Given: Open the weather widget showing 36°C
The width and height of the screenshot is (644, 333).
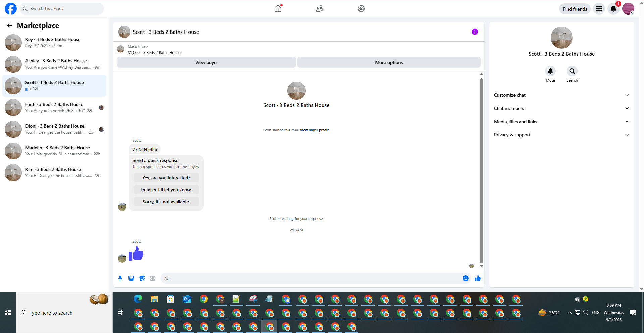Looking at the screenshot, I should click(548, 313).
